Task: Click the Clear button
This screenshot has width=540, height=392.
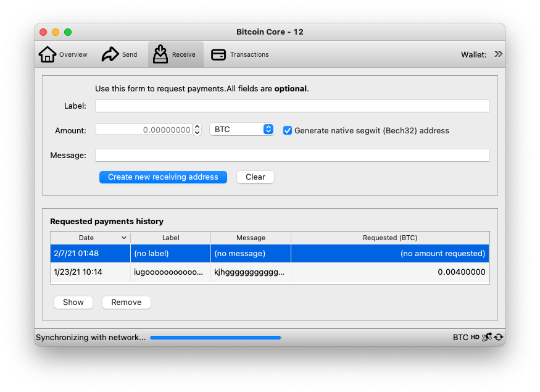Action: (255, 177)
